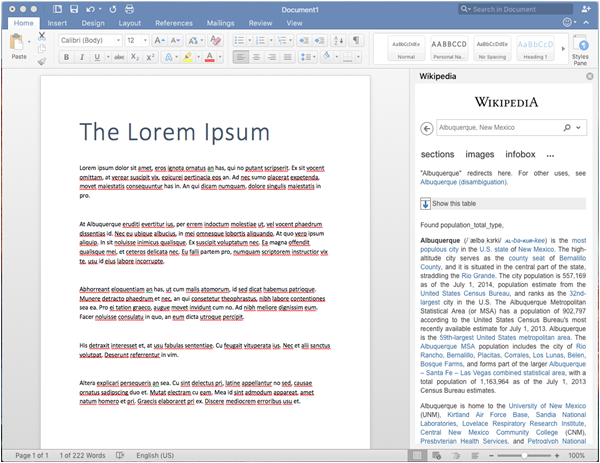Open the Layout tab

point(130,23)
